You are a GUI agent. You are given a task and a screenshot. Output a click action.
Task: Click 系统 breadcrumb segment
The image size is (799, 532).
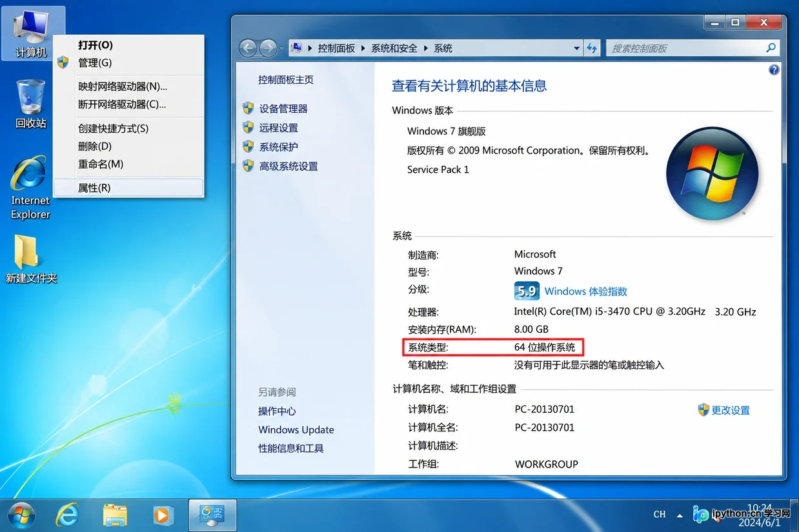click(x=443, y=48)
